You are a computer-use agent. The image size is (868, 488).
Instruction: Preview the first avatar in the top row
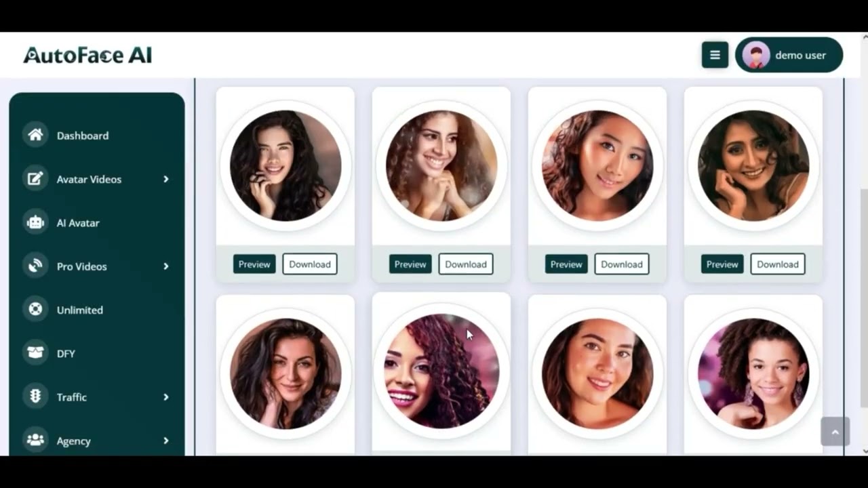click(x=254, y=264)
